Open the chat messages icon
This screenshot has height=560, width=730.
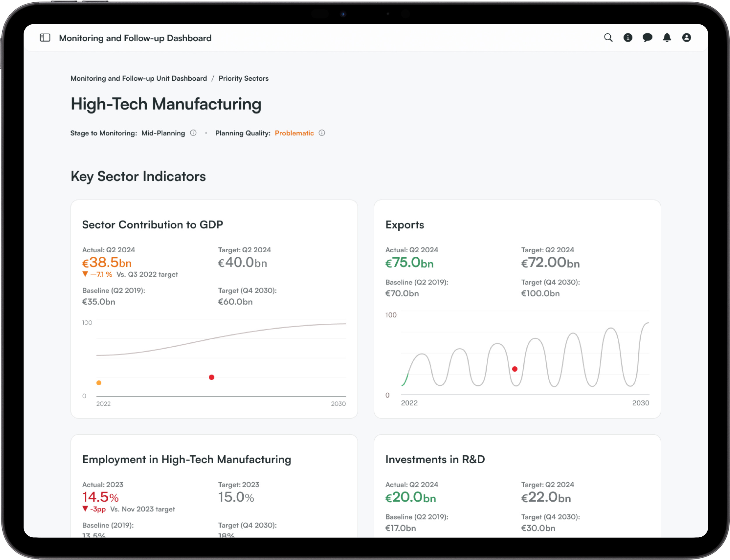647,38
